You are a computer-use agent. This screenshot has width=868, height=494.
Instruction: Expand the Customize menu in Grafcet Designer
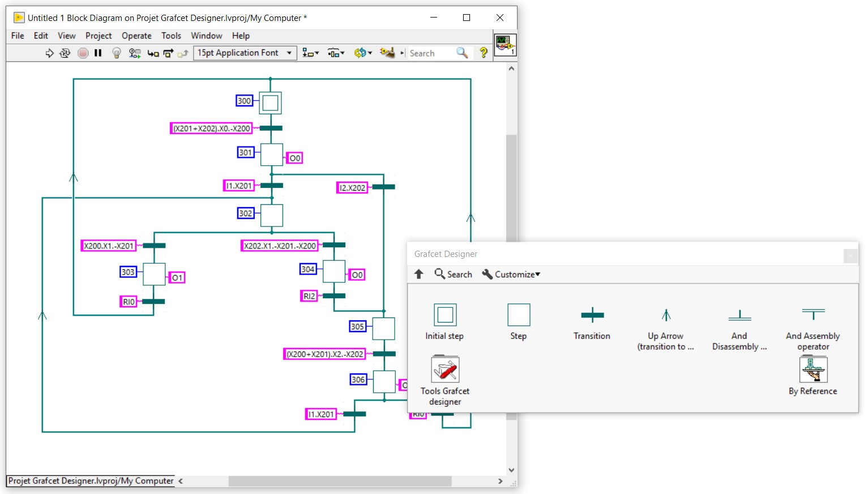pyautogui.click(x=511, y=274)
